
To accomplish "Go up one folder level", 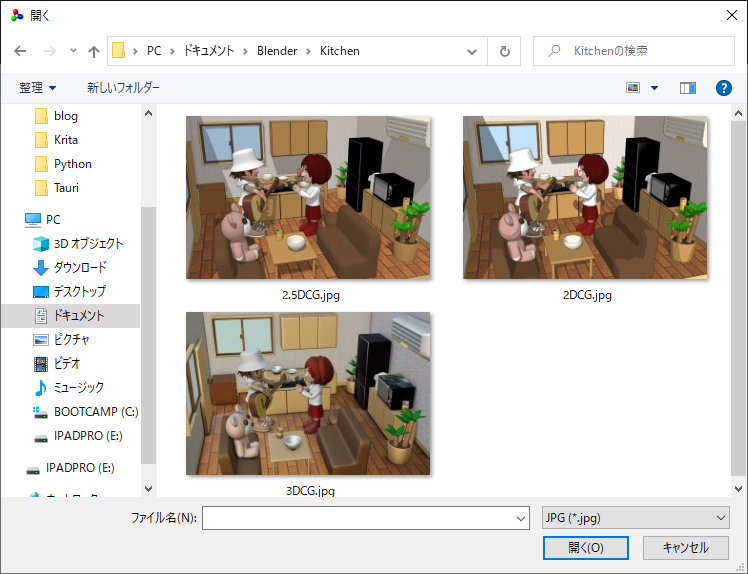I will click(94, 51).
